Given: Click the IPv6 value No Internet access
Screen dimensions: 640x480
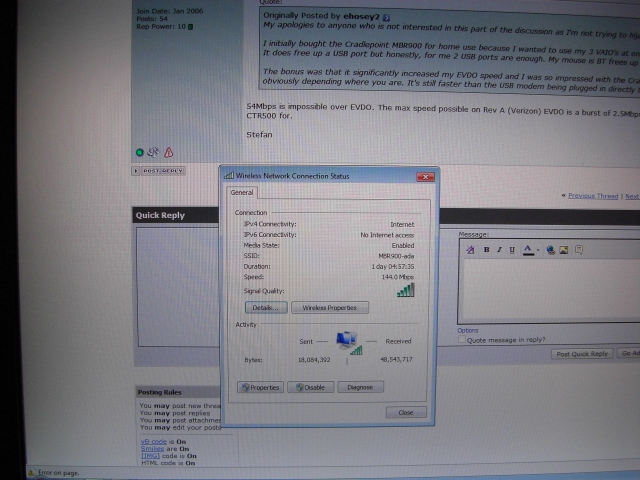Looking at the screenshot, I should pyautogui.click(x=387, y=235).
